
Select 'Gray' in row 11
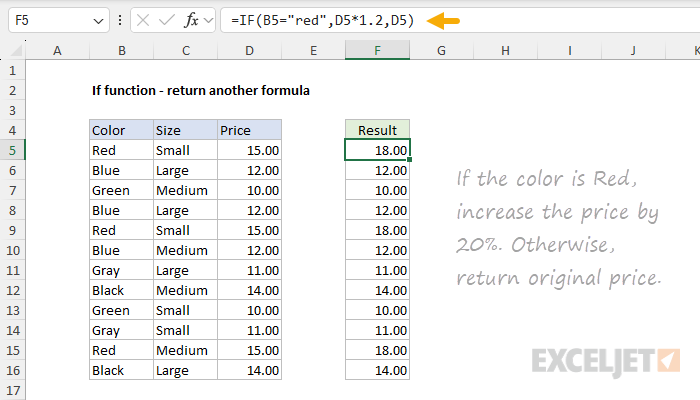pyautogui.click(x=121, y=271)
